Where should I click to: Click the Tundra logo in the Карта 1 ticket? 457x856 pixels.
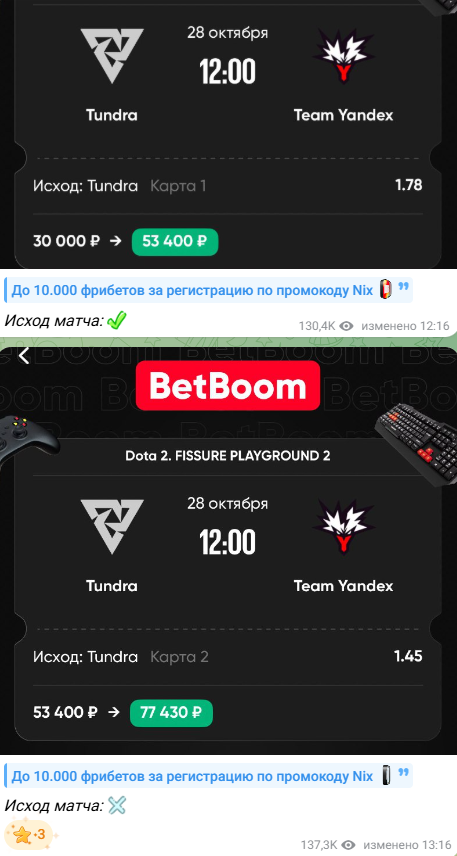[x=112, y=56]
